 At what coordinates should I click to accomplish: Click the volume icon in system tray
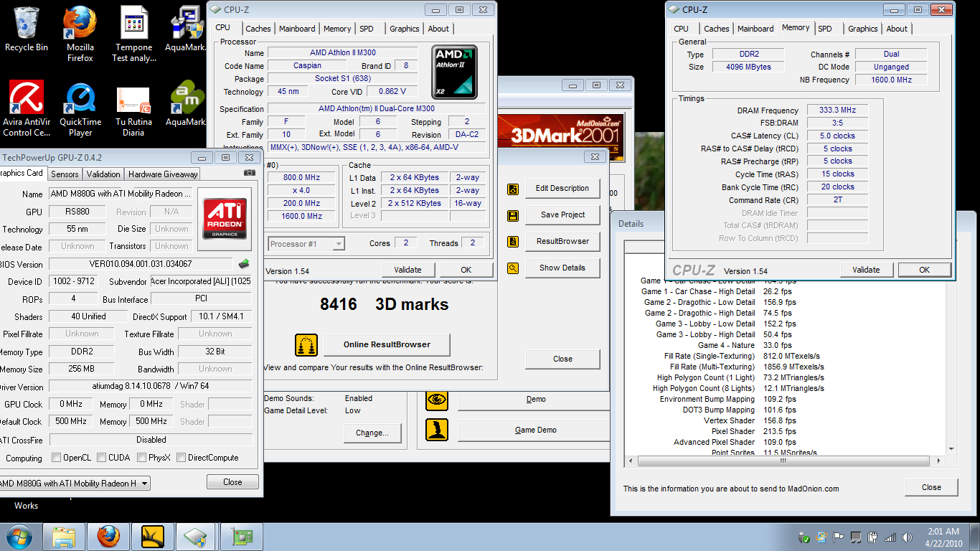tap(906, 537)
